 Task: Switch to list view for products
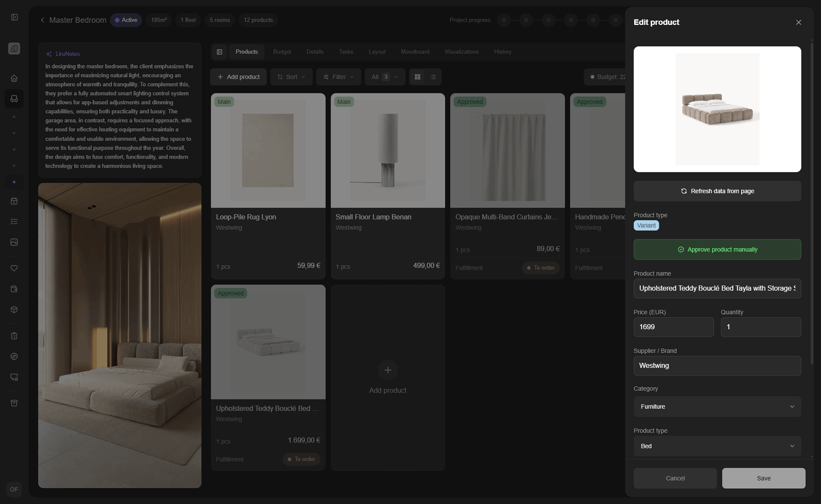(x=433, y=77)
